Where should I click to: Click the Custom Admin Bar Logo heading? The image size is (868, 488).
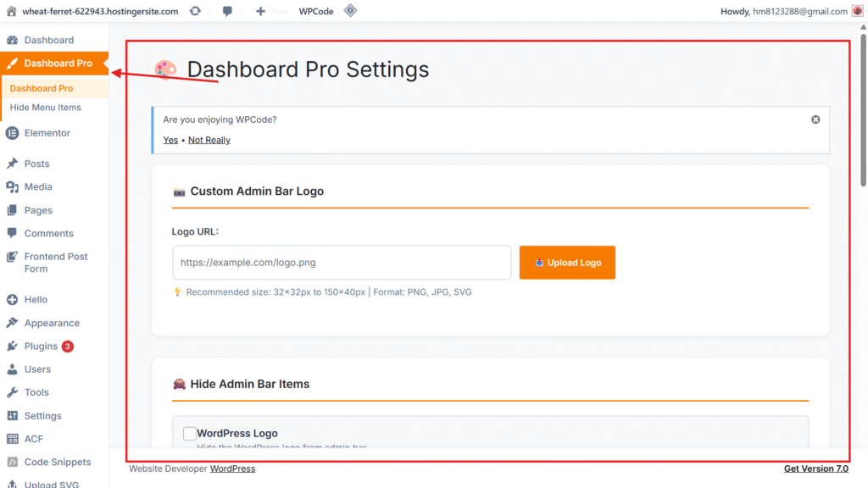(x=257, y=191)
